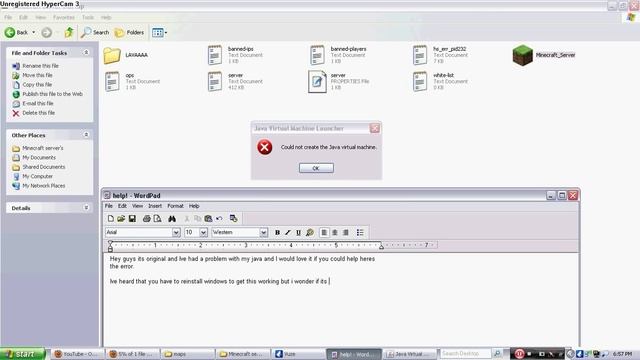Click Forward arrow in Explorer toolbar

[47, 32]
